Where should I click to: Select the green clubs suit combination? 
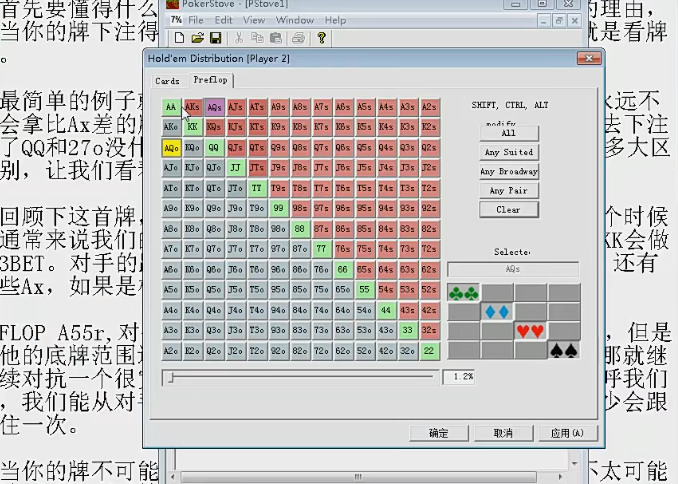[463, 292]
